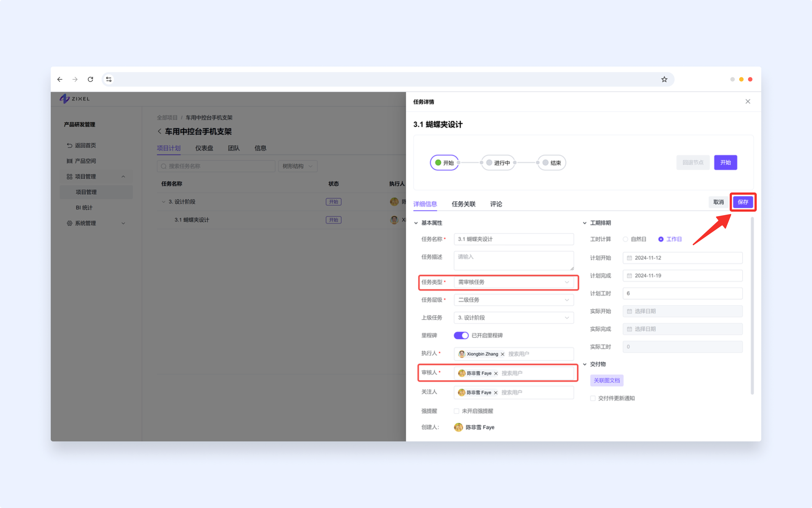This screenshot has width=812, height=508.
Task: Click the 保存 button
Action: [743, 202]
